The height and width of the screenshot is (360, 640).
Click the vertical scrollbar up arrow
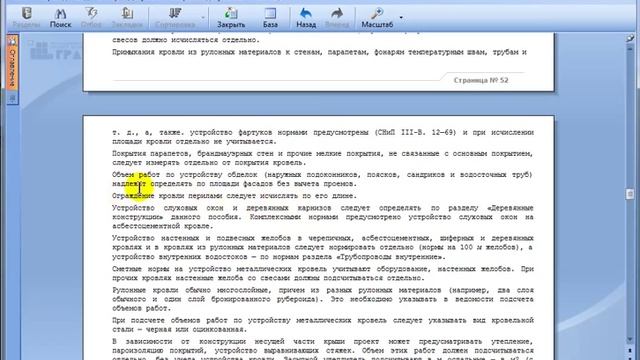[x=630, y=48]
